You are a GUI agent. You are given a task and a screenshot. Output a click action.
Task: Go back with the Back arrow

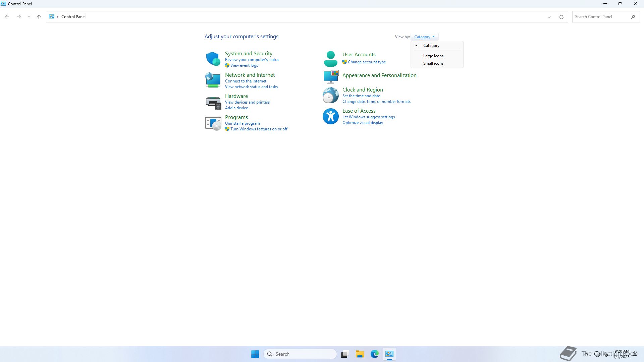[x=7, y=17]
